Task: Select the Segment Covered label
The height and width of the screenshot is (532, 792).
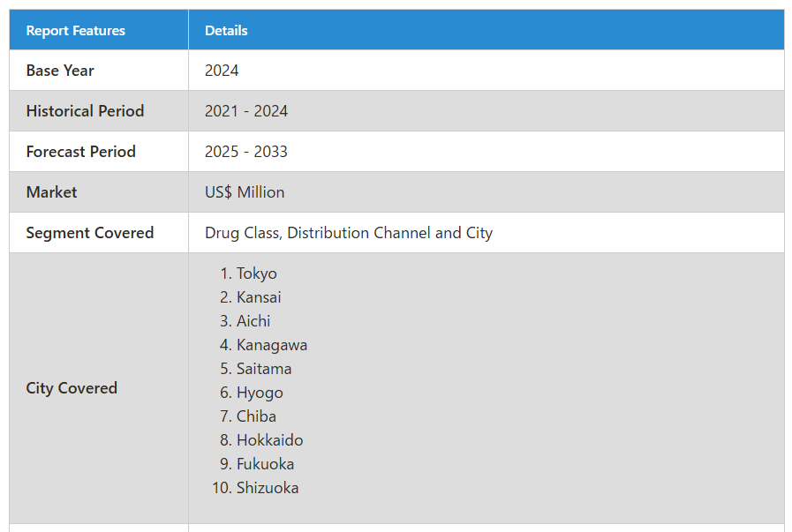Action: pos(90,233)
